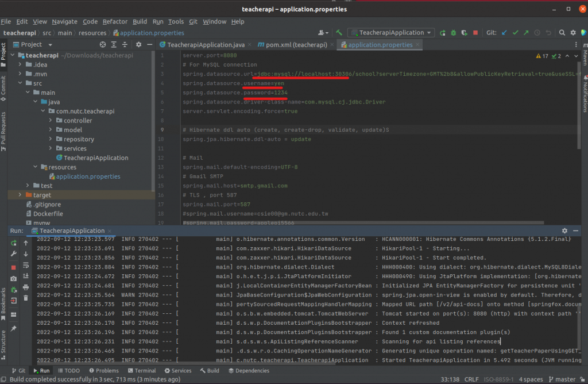Switch to pom.xml (teacherapi) tab
Viewport: 588px width, 384px height.
(x=296, y=45)
